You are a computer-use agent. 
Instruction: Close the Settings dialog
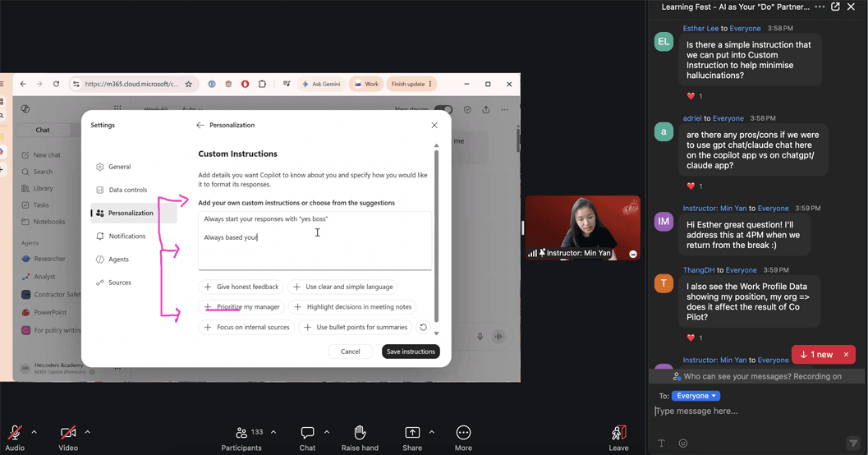pos(434,125)
